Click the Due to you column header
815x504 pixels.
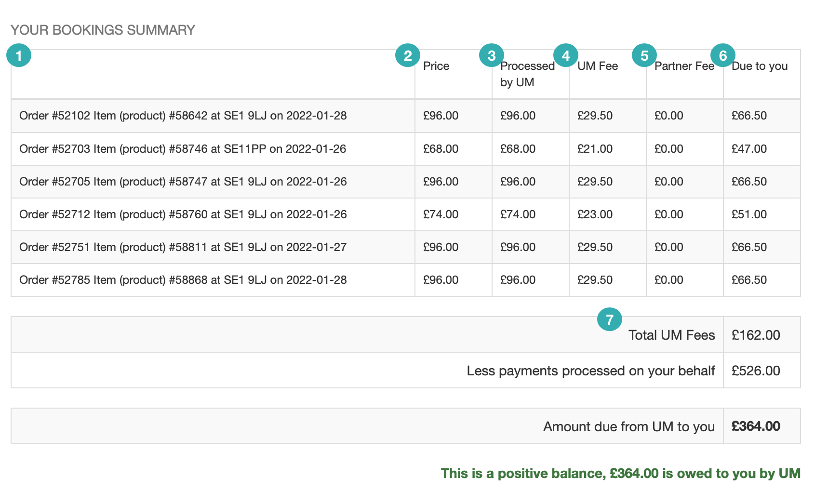[x=759, y=66]
